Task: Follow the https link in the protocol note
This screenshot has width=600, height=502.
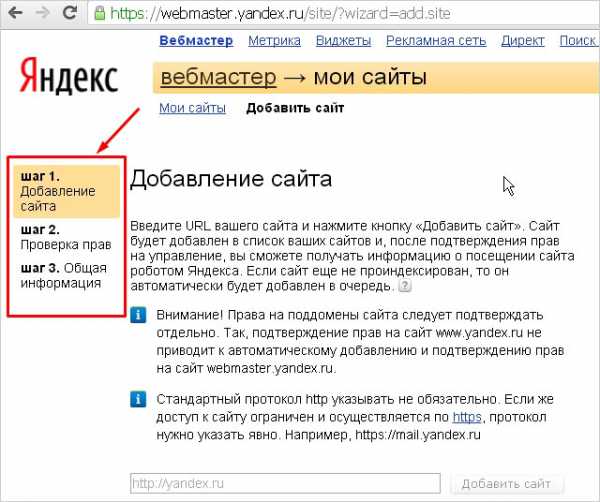Action: tap(467, 416)
